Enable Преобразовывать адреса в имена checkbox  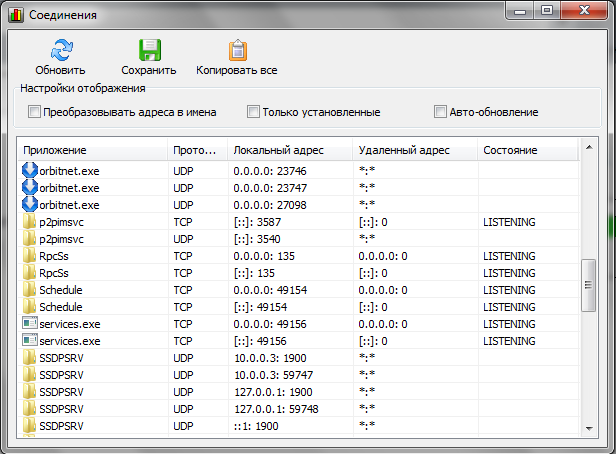point(35,112)
